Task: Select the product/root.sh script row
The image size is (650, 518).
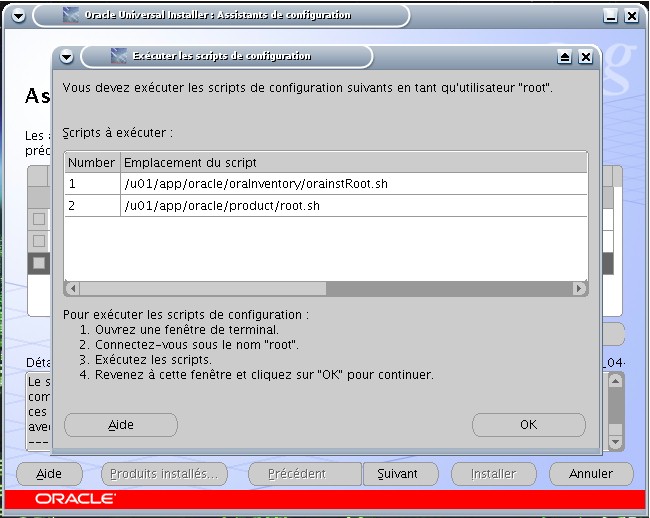Action: [x=326, y=206]
